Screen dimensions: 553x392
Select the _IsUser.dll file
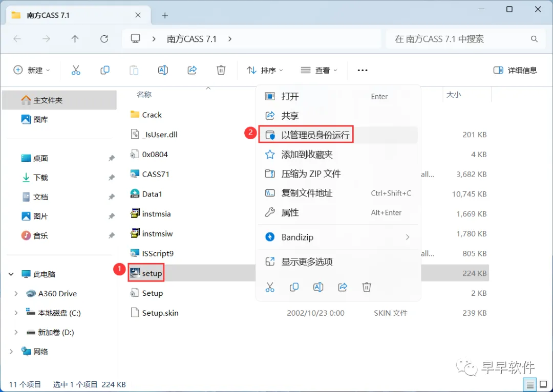[x=154, y=135]
